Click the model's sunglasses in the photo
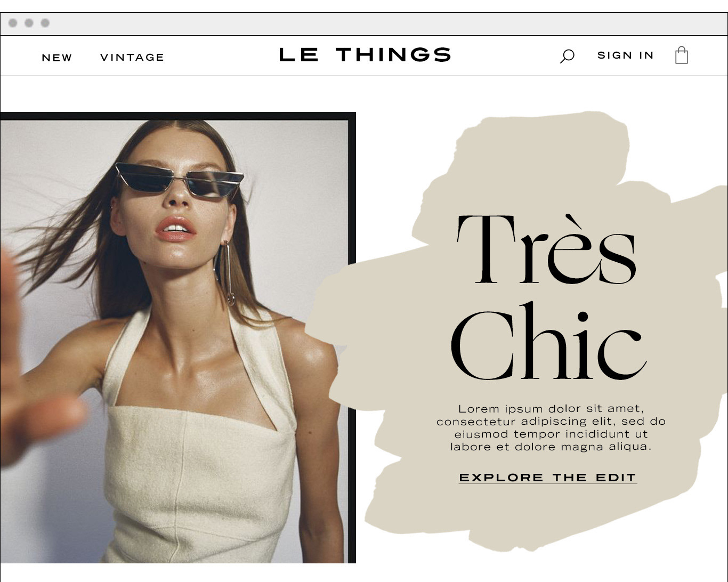Screen dimensions: 728x582 pos(179,180)
